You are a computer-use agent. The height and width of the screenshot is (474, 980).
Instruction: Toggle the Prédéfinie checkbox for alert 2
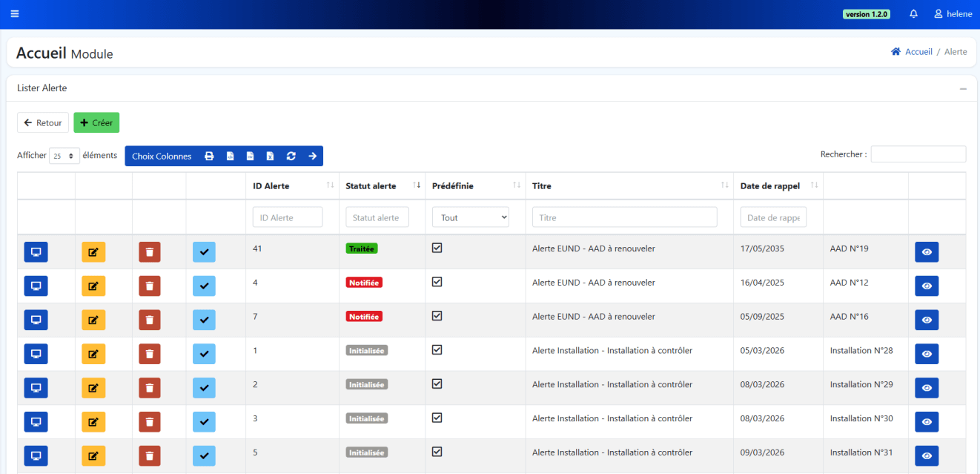point(437,384)
